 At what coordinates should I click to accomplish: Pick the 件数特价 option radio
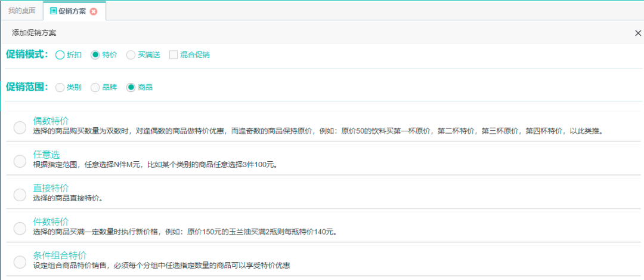20,227
